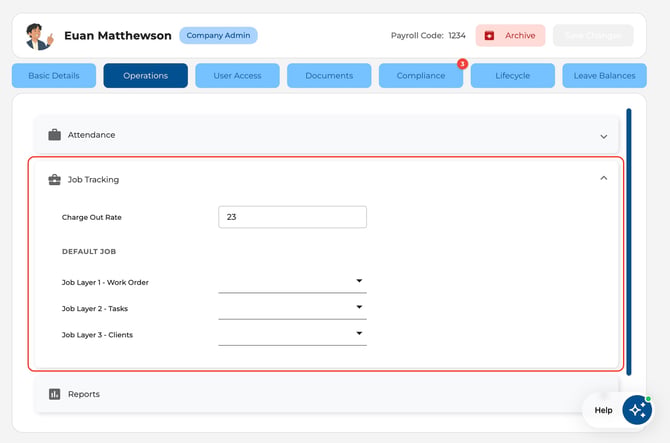Image resolution: width=670 pixels, height=443 pixels.
Task: Switch to the User Access tab
Action: (x=237, y=76)
